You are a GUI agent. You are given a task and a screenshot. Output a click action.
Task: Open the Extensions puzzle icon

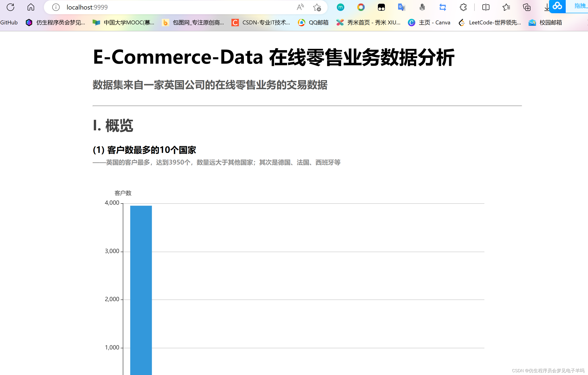point(463,7)
